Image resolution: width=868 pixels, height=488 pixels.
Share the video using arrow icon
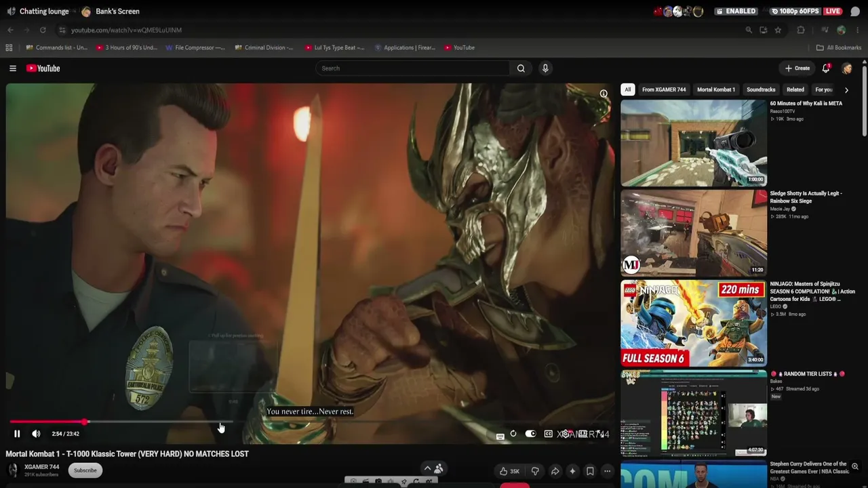555,471
